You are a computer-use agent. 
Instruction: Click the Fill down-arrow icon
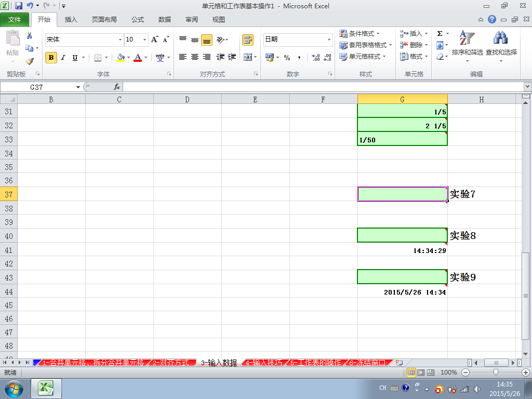440,45
